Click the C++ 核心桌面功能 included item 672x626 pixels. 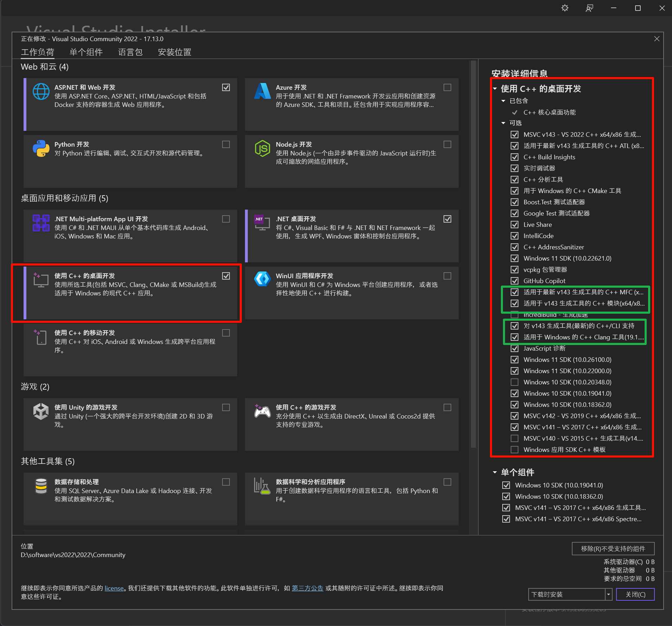click(549, 112)
